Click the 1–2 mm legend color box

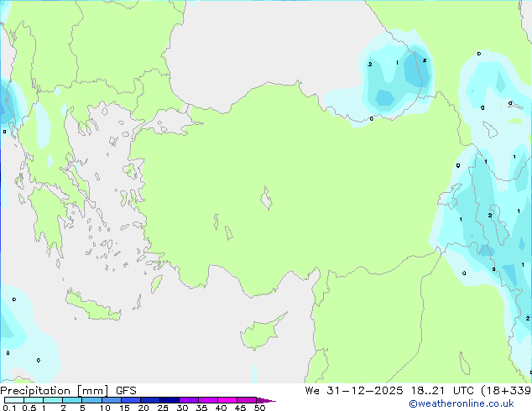53,400
